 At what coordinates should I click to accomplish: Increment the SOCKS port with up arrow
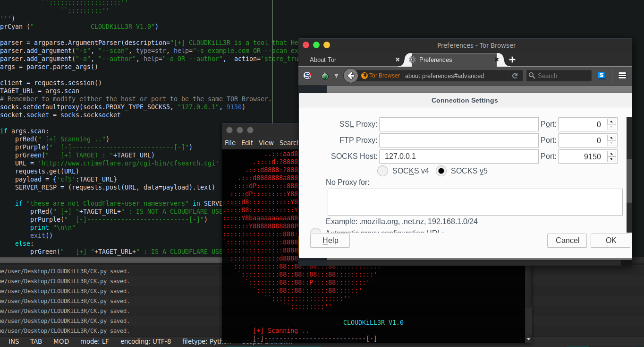point(612,154)
